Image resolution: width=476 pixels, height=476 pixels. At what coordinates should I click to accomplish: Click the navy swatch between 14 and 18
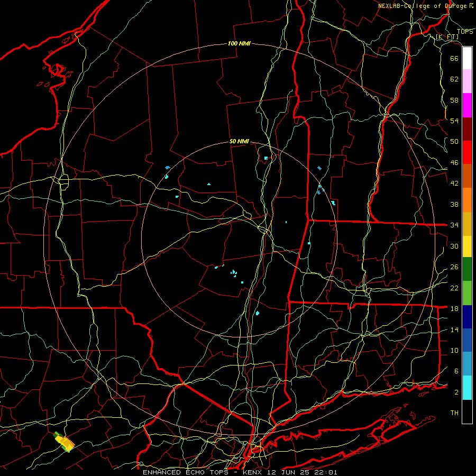(x=467, y=317)
